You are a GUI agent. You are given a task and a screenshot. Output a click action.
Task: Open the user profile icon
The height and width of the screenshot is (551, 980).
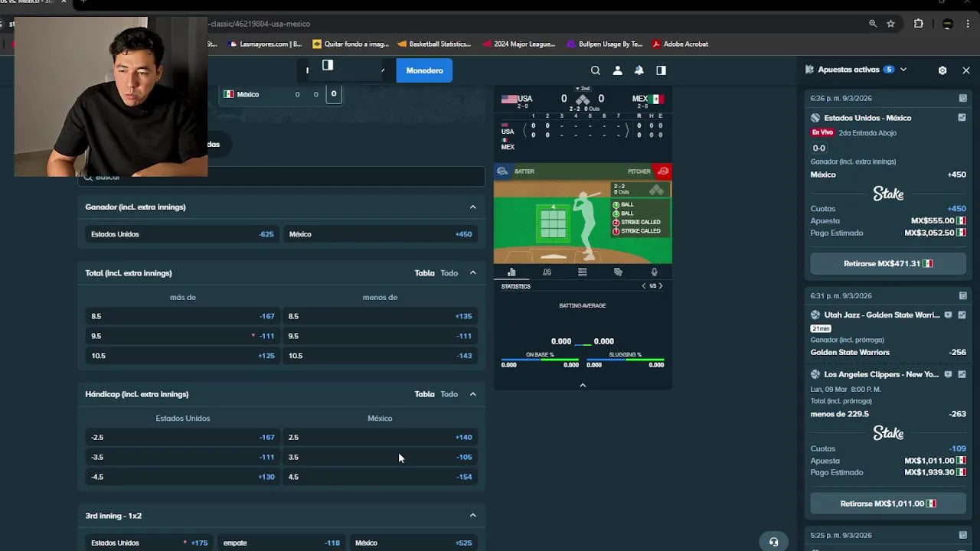tap(617, 70)
